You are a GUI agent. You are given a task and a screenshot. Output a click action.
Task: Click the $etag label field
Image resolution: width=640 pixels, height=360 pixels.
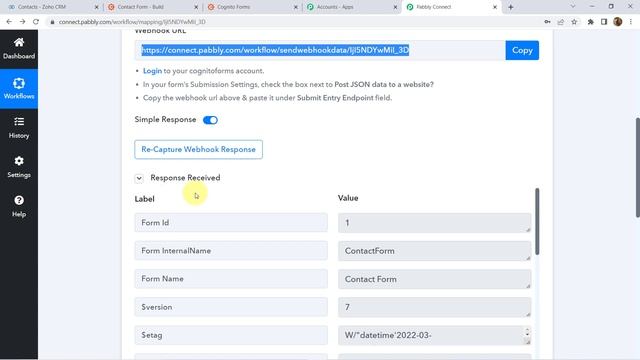click(x=231, y=335)
